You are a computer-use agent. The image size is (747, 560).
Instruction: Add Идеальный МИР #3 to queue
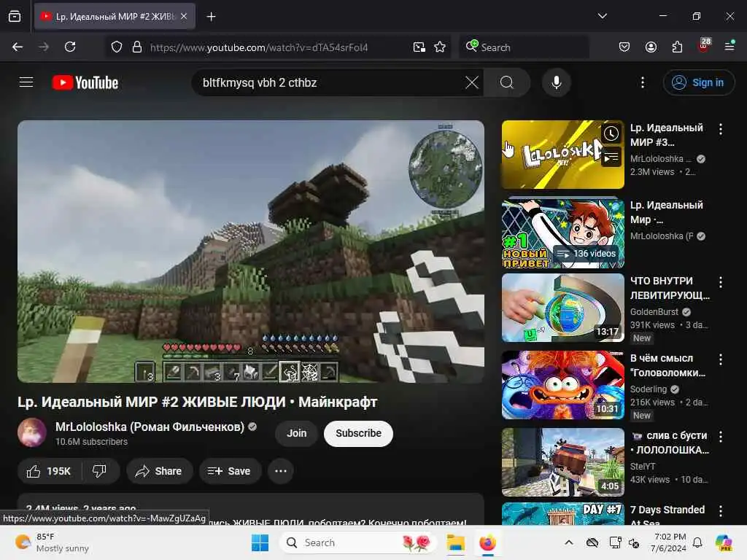click(x=611, y=157)
